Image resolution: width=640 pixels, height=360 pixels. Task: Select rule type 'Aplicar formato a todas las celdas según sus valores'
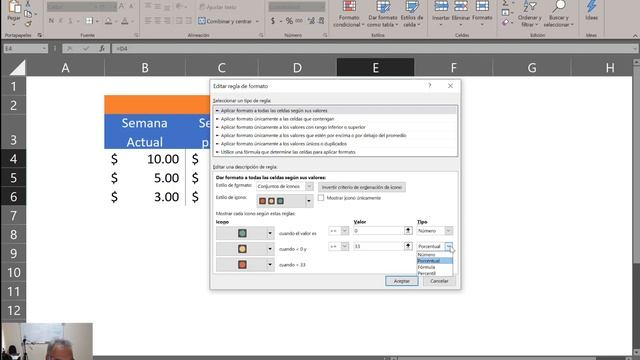click(335, 111)
